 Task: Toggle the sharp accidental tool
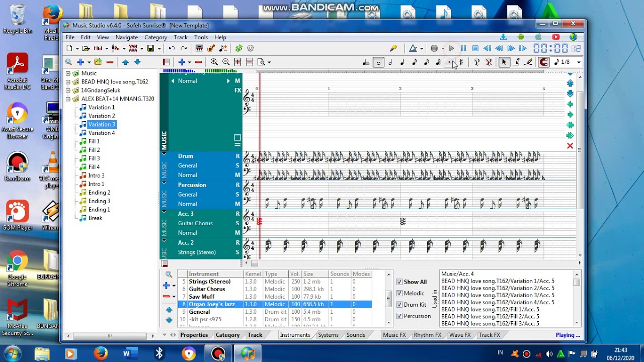coord(461,62)
